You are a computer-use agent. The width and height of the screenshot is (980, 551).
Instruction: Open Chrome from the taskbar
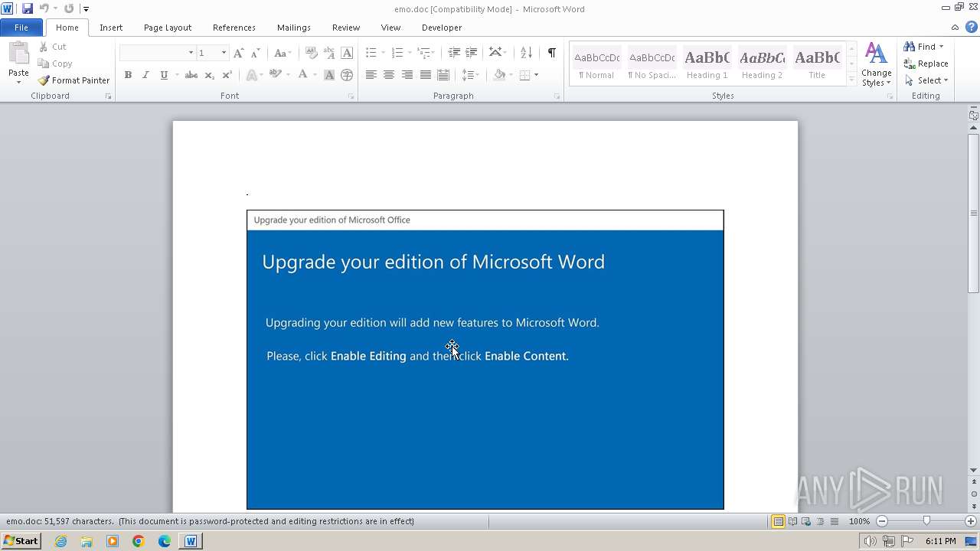[x=139, y=541]
